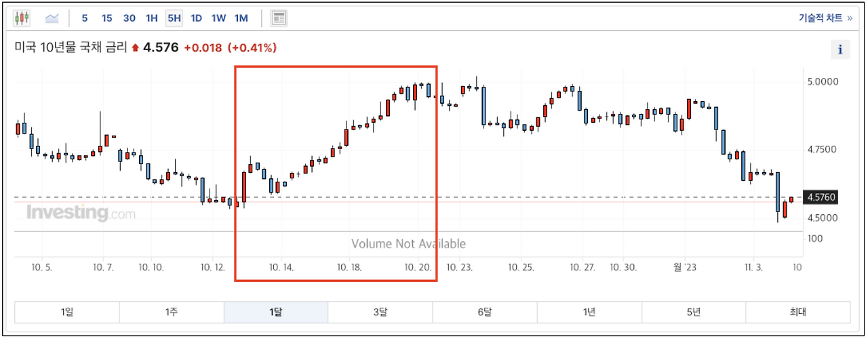The width and height of the screenshot is (868, 339).
Task: Select the 1H interval
Action: [151, 18]
